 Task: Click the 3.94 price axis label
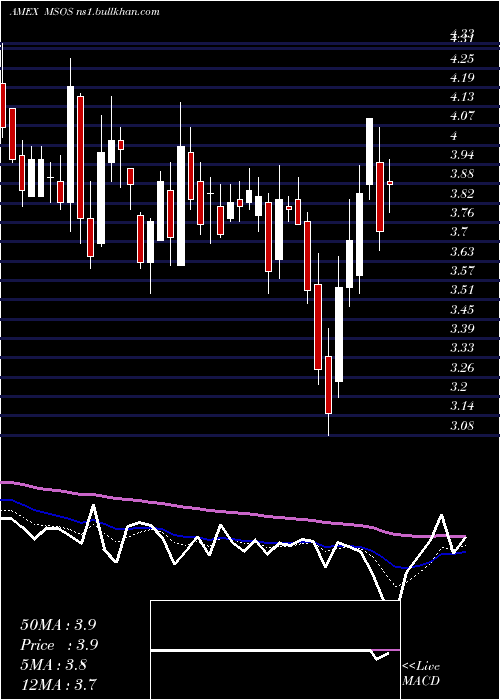tap(462, 155)
